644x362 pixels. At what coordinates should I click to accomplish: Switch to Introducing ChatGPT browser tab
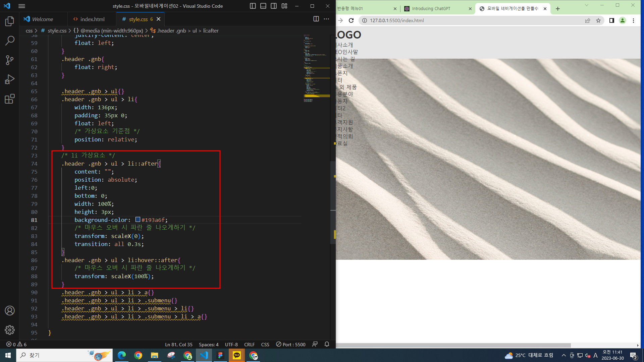431,9
